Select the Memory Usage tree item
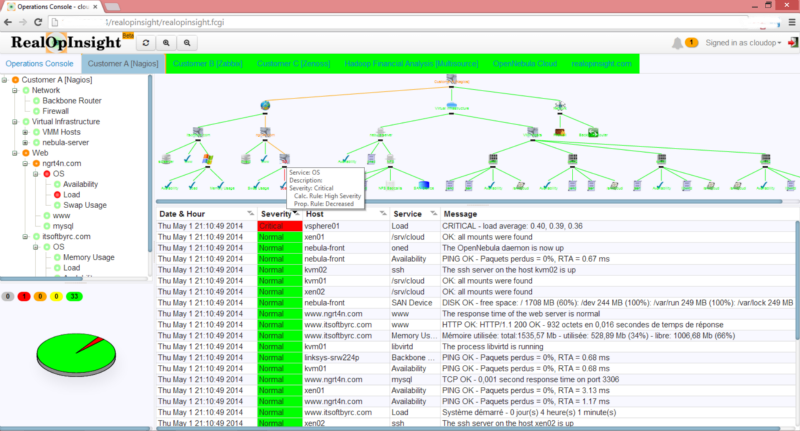The height and width of the screenshot is (431, 800). pyautogui.click(x=89, y=258)
